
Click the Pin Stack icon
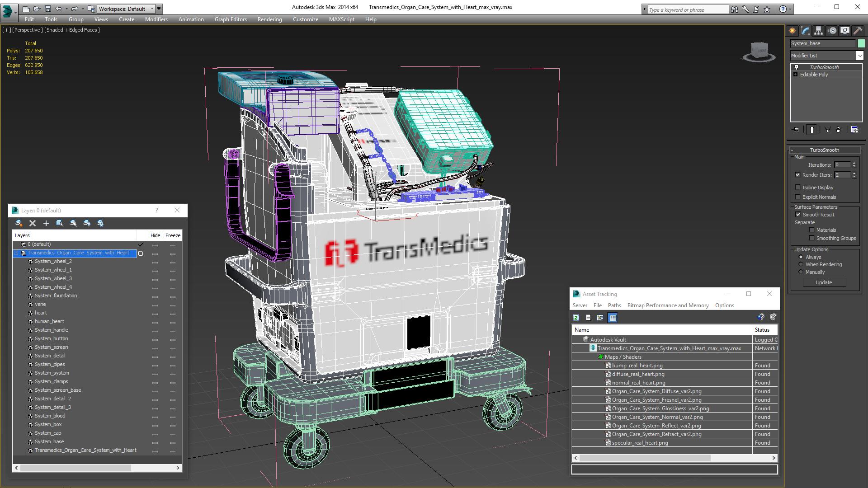[x=796, y=130]
